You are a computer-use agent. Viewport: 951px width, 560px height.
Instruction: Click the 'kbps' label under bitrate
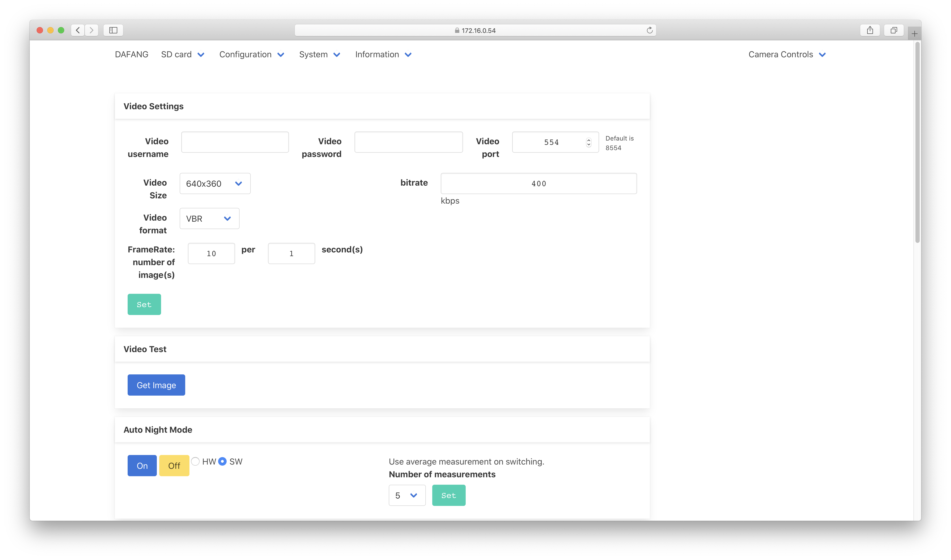coord(450,201)
